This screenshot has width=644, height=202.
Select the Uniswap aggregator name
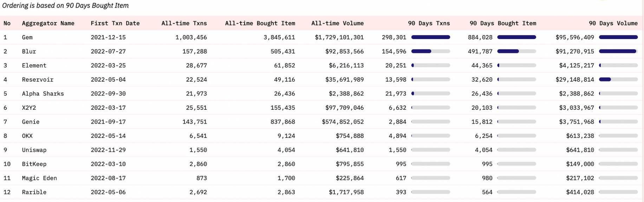[x=34, y=150]
